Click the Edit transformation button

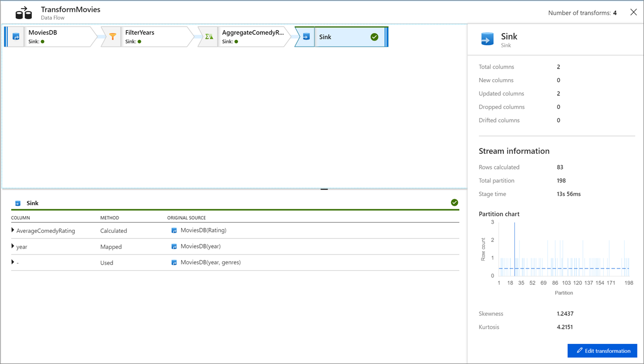tap(602, 350)
